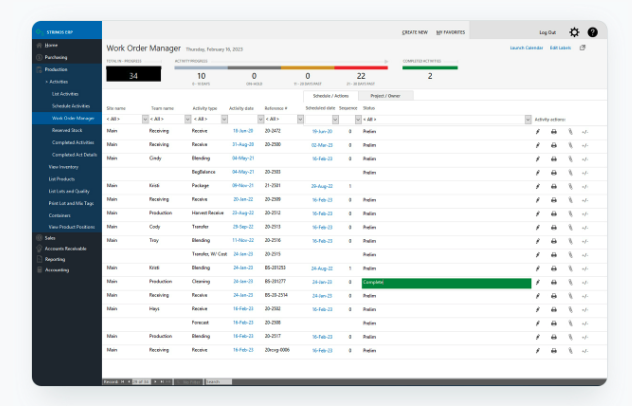Print the BegBalance activity row
Viewport: 632px width, 406px height.
tap(554, 173)
